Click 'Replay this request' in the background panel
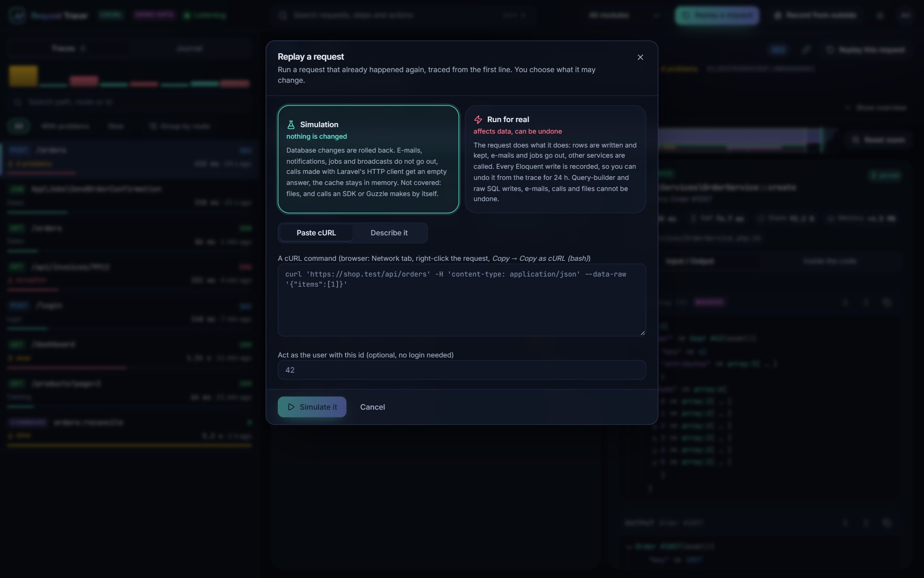Viewport: 924px width, 578px height. coord(865,49)
